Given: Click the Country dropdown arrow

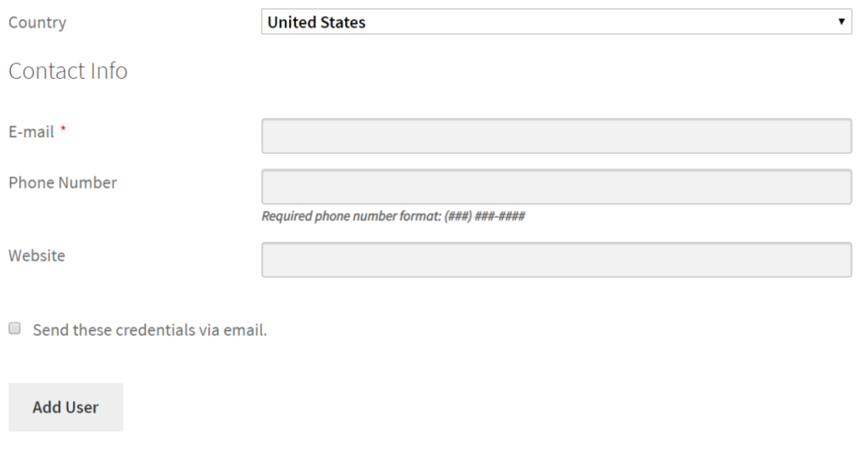Looking at the screenshot, I should tap(841, 21).
